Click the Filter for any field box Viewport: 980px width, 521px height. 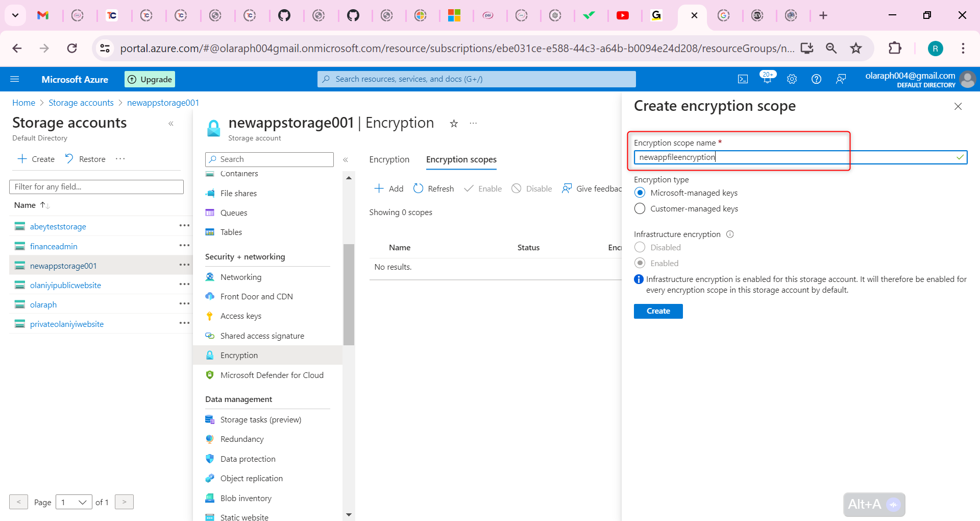click(x=96, y=187)
